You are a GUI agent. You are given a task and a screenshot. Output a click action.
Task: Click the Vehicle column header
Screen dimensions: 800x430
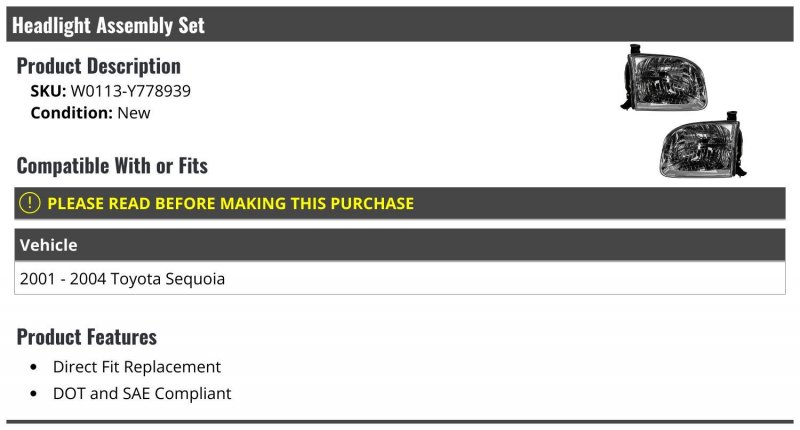click(48, 245)
